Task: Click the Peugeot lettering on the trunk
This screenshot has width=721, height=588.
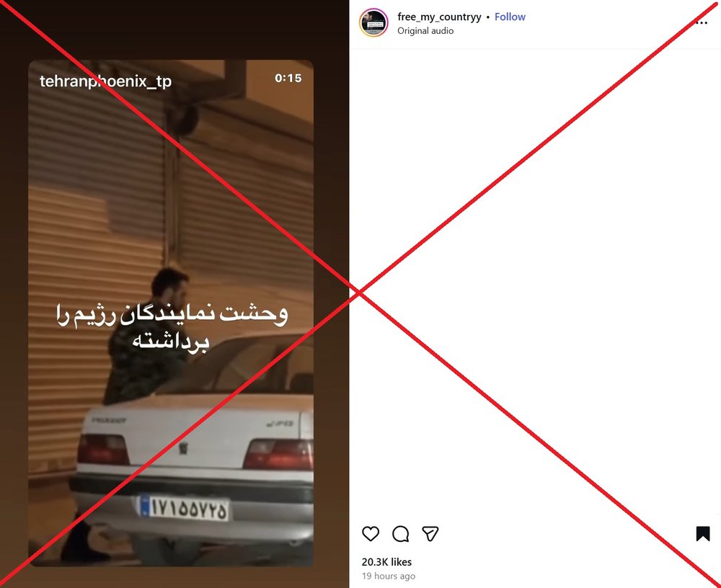Action: tap(109, 420)
